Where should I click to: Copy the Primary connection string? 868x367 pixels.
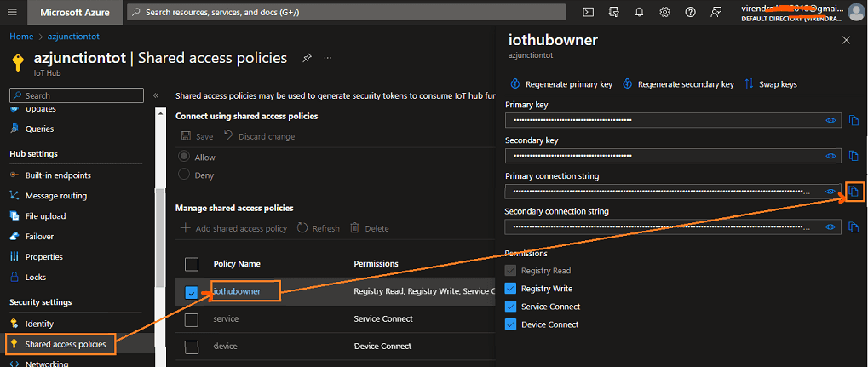[x=854, y=192]
